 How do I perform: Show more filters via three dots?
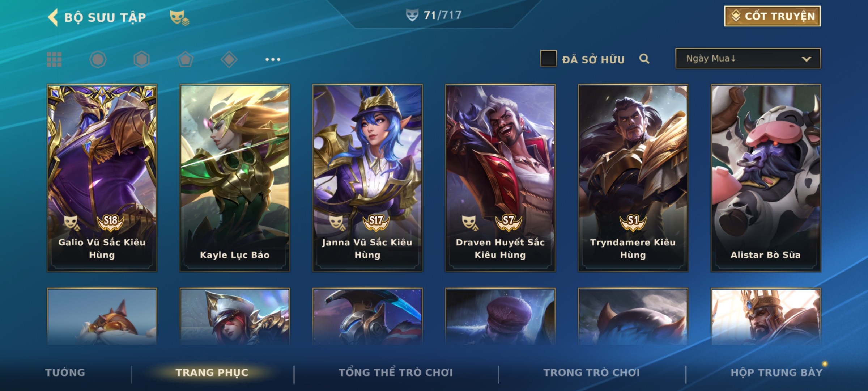pos(273,59)
